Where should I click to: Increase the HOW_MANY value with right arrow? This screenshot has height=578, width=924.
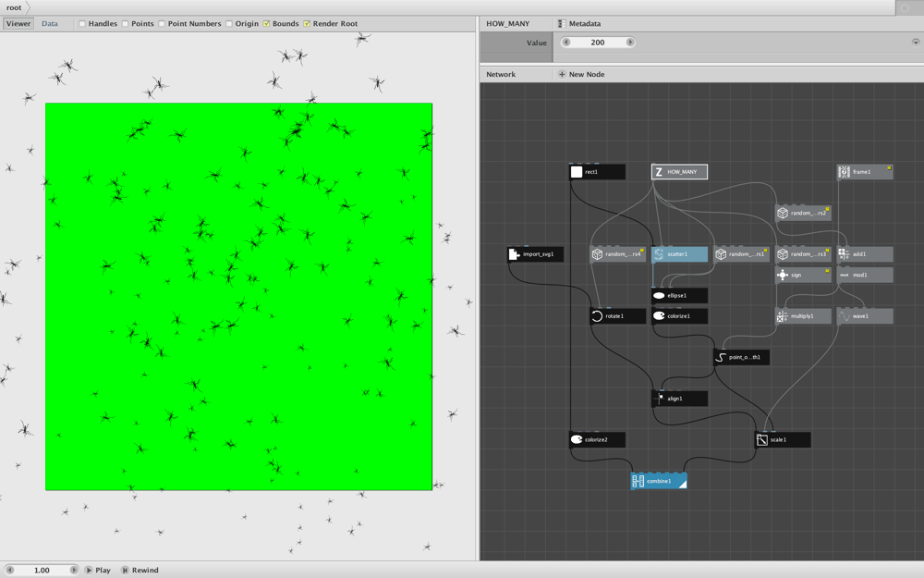coord(630,43)
